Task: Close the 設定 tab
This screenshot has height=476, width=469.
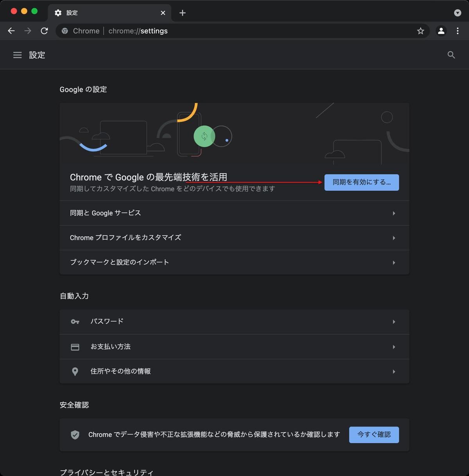Action: coord(163,13)
